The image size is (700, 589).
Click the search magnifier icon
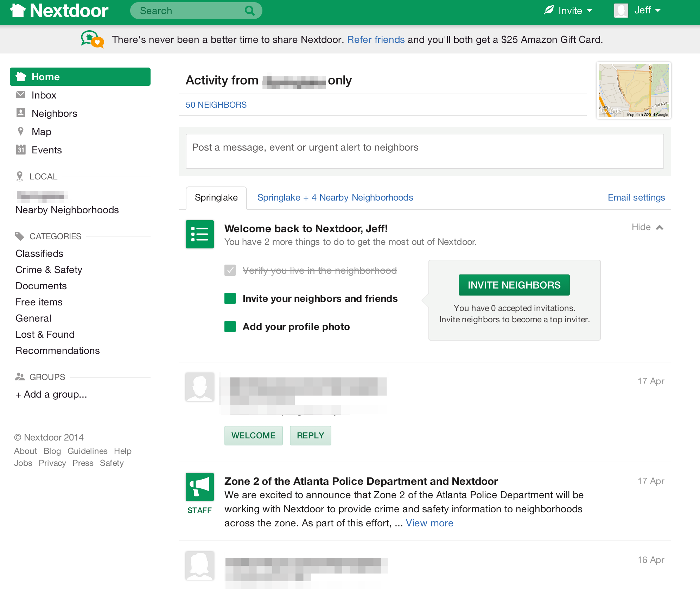coord(250,11)
